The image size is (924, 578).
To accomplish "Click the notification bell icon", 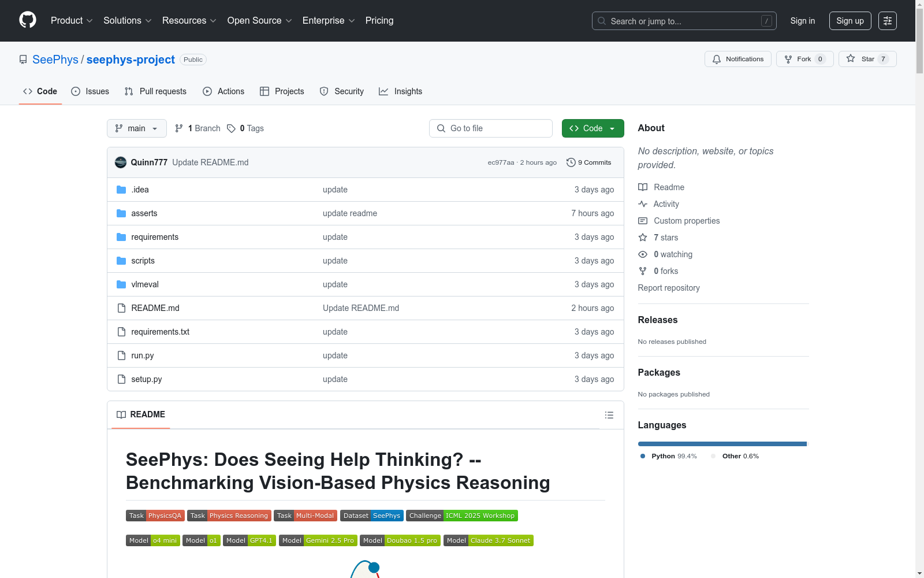I will (x=717, y=59).
